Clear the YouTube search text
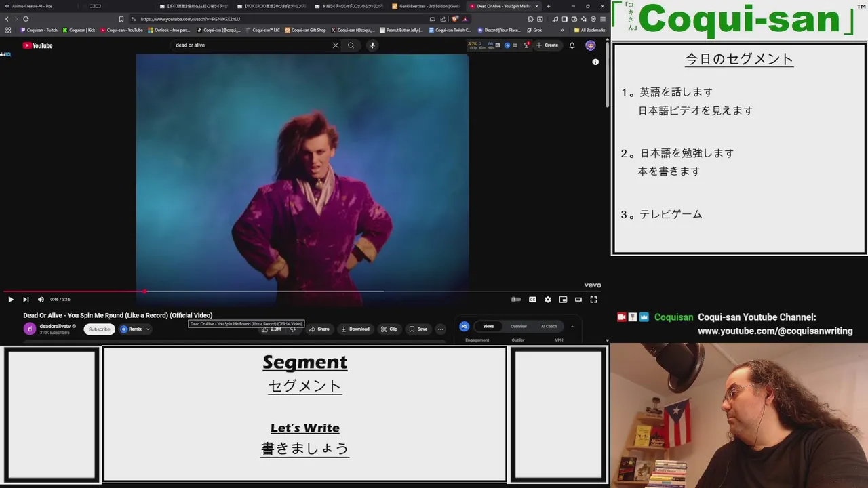This screenshot has width=868, height=488. (335, 45)
